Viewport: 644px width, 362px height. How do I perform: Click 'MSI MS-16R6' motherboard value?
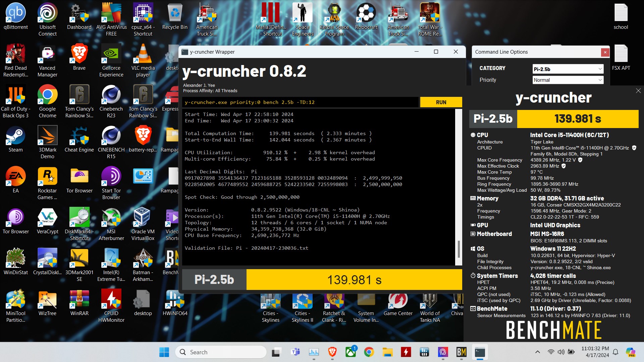547,234
